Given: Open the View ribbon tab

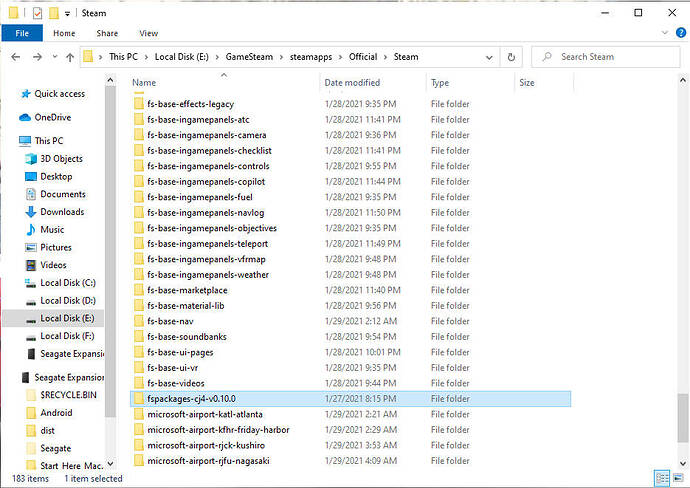Looking at the screenshot, I should click(x=148, y=33).
